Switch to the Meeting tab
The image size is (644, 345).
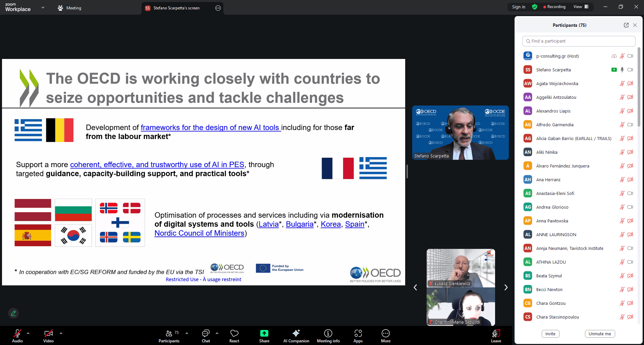click(x=69, y=8)
